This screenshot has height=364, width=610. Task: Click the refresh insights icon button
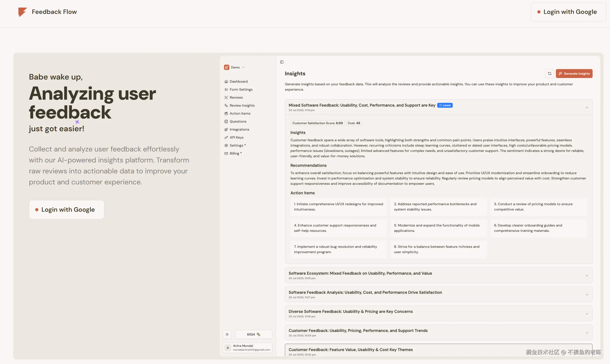click(x=549, y=74)
